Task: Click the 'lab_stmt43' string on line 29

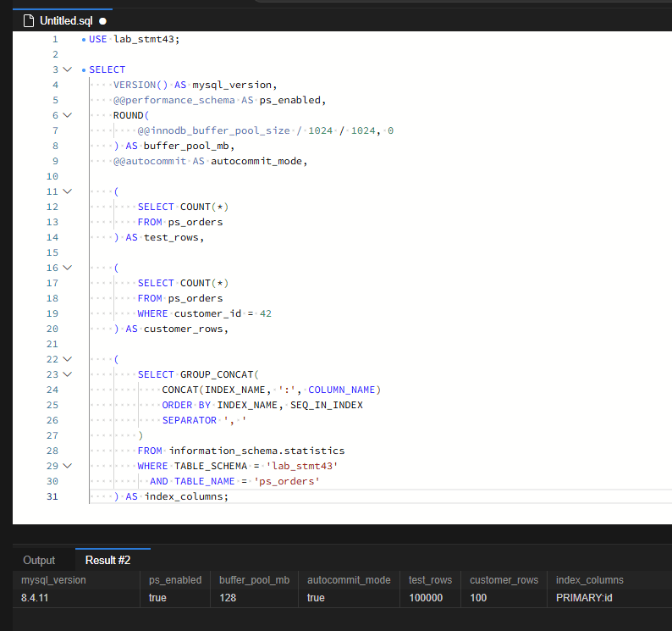Action: click(302, 466)
